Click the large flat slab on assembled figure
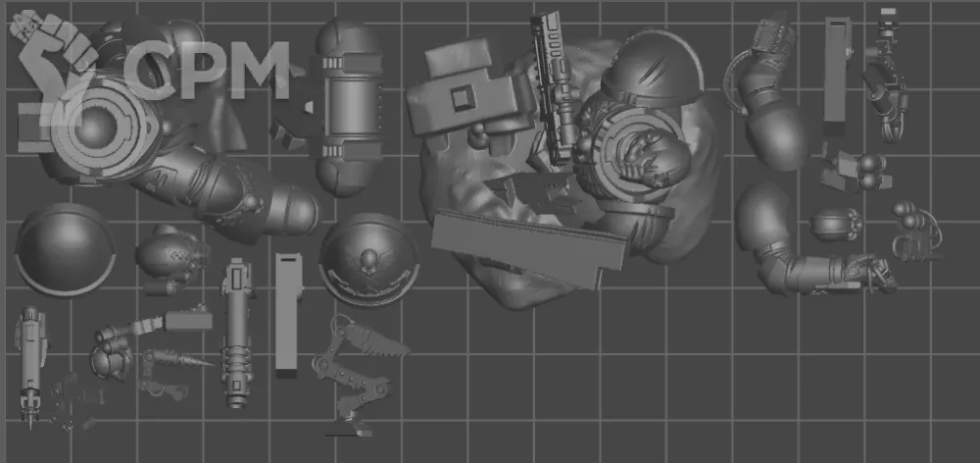Image resolution: width=980 pixels, height=463 pixels. (x=527, y=245)
